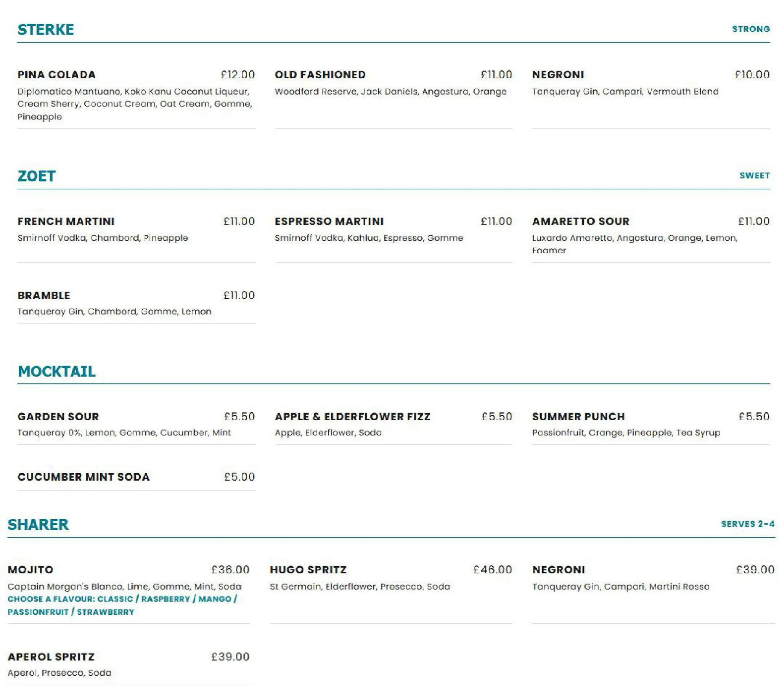Screen dimensions: 784x687
Task: Select APPLE & ELDERFLOWER FIZZ title
Action: (x=352, y=417)
